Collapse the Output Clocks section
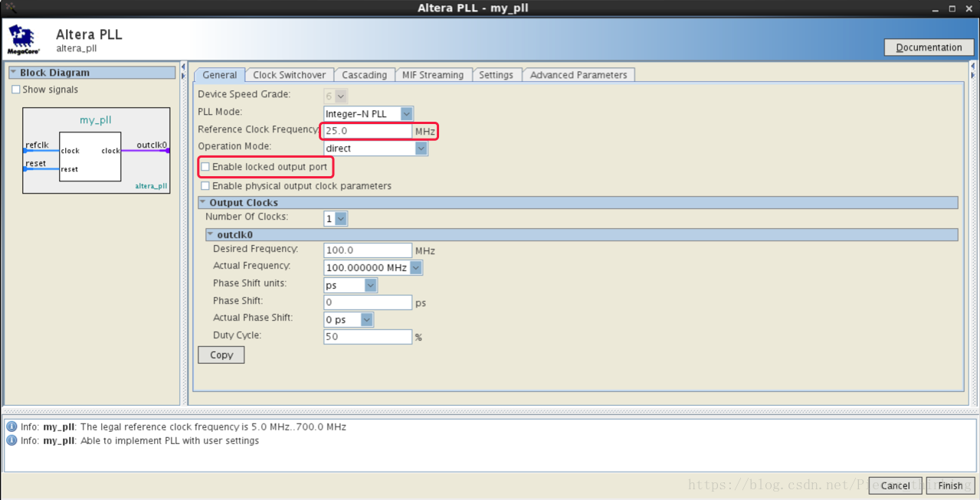The height and width of the screenshot is (500, 980). tap(203, 203)
